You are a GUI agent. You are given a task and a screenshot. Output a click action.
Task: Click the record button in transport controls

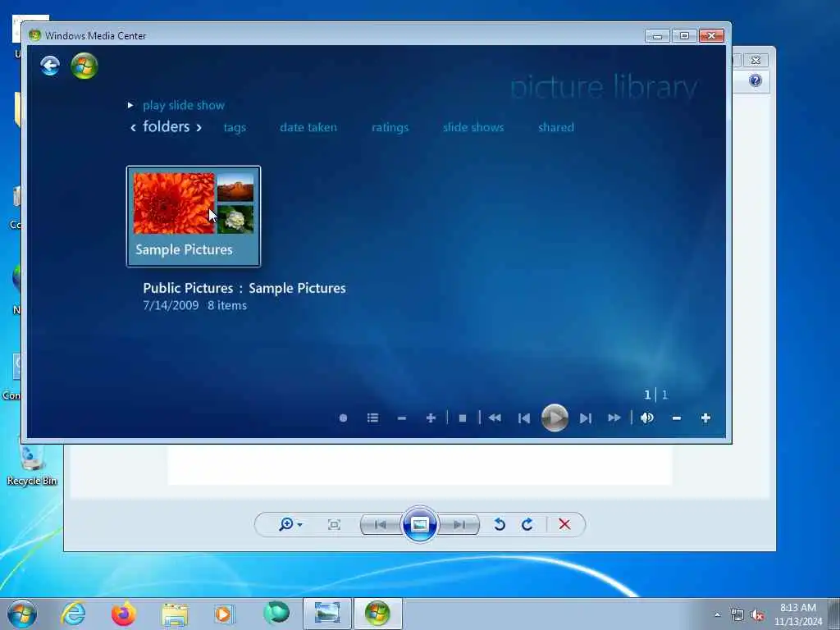point(344,418)
